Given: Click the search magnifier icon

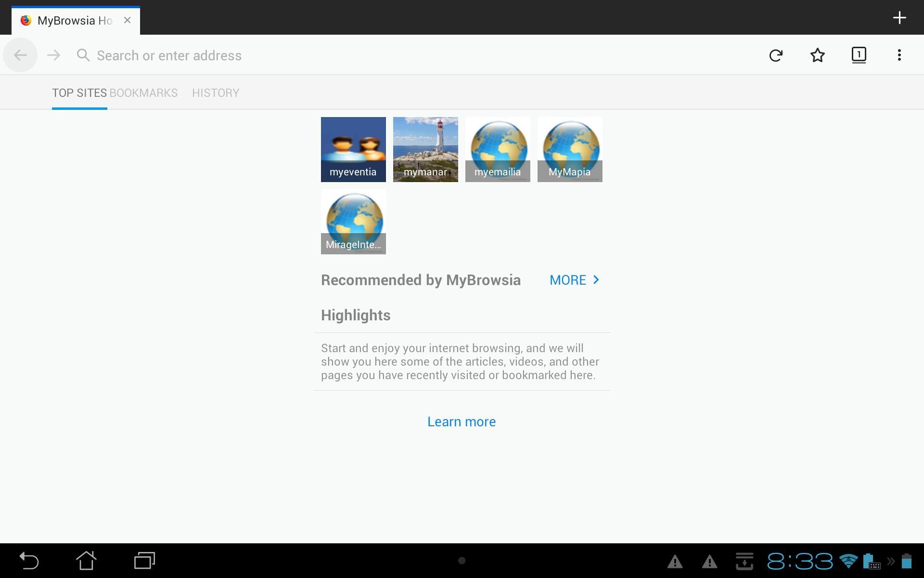Looking at the screenshot, I should coord(83,55).
